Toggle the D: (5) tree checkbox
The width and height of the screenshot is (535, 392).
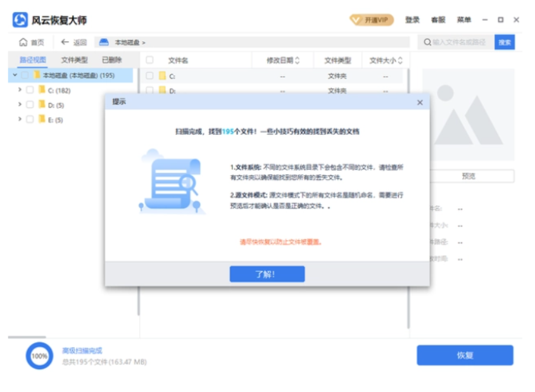click(x=30, y=104)
